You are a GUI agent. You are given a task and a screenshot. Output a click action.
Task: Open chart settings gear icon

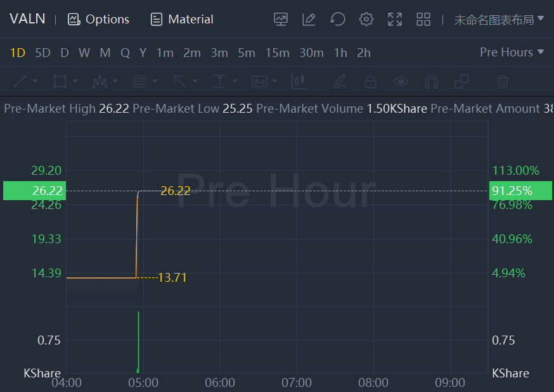click(366, 20)
